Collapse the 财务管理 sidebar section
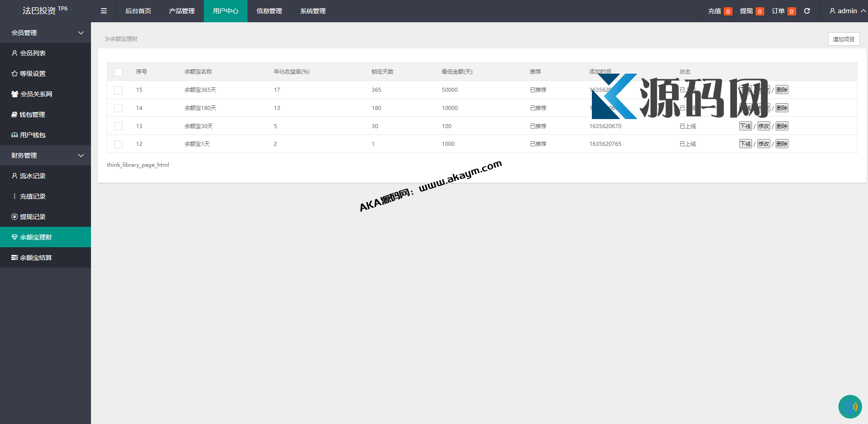 [81, 155]
